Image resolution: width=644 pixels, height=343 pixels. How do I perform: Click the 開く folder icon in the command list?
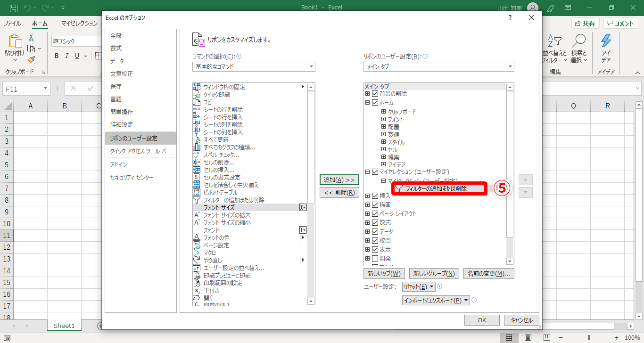coord(197,298)
